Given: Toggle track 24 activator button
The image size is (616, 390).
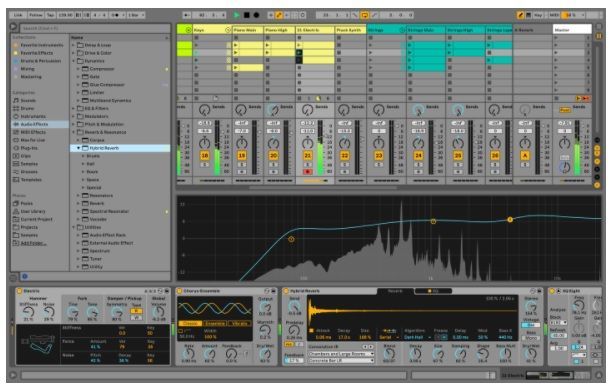Looking at the screenshot, I should (x=418, y=156).
